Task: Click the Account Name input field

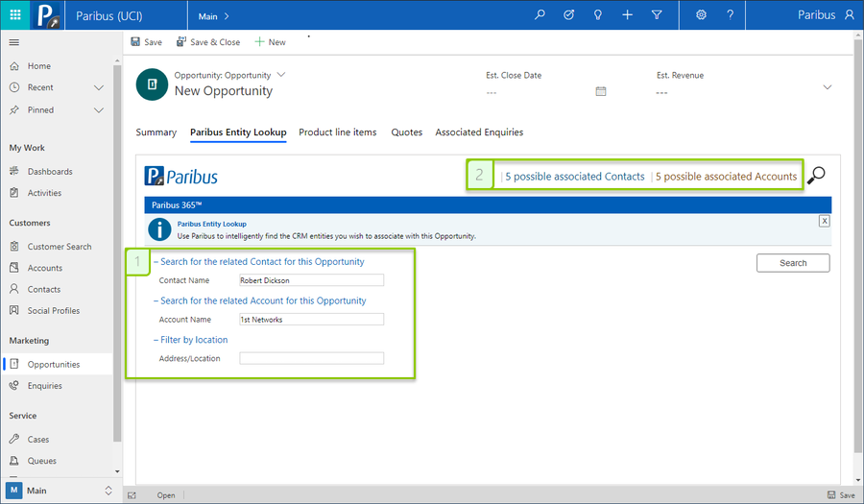Action: 311,320
